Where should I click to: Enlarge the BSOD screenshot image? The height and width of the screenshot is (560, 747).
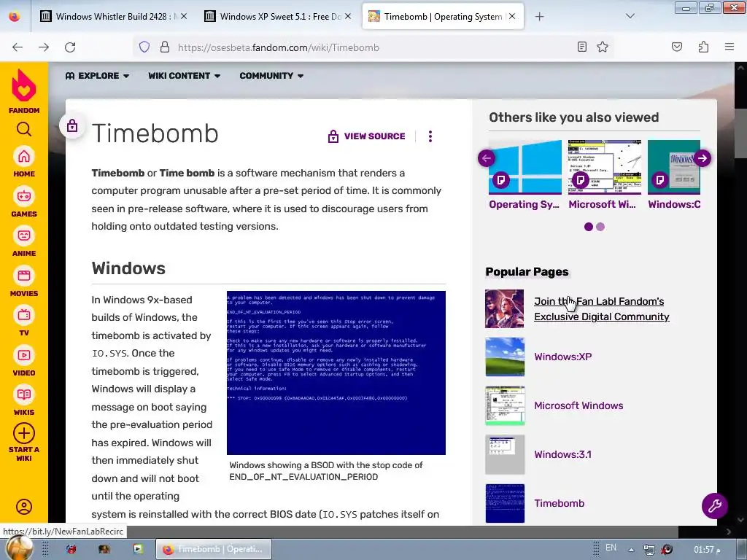point(336,373)
